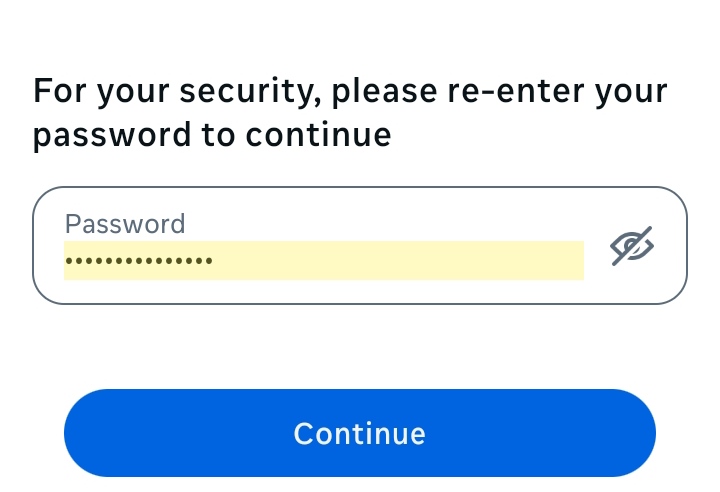Viewport: 720px width, 492px height.
Task: Click the "Continue" label text
Action: (359, 433)
